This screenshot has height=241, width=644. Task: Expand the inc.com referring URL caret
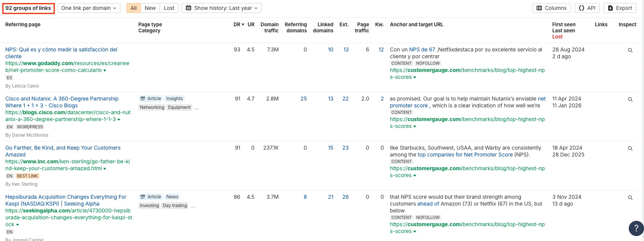tap(105, 169)
